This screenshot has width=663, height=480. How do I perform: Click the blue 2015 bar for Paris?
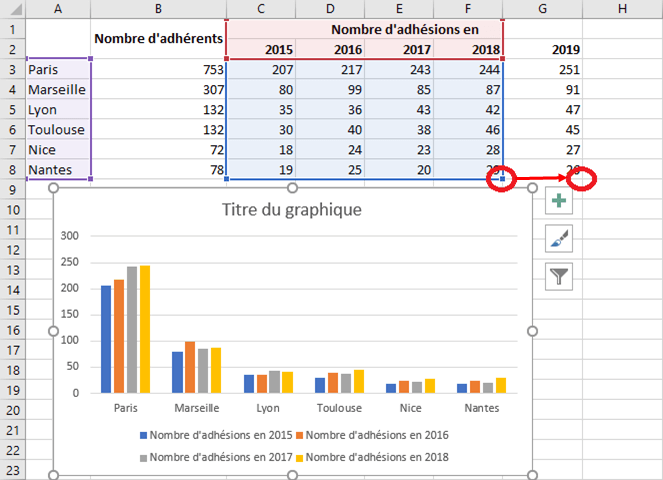tap(106, 339)
